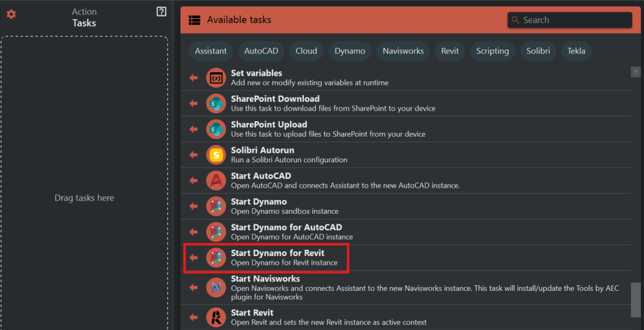Add Start Navisworks using its left arrow
This screenshot has height=330, width=644.
pos(193,287)
